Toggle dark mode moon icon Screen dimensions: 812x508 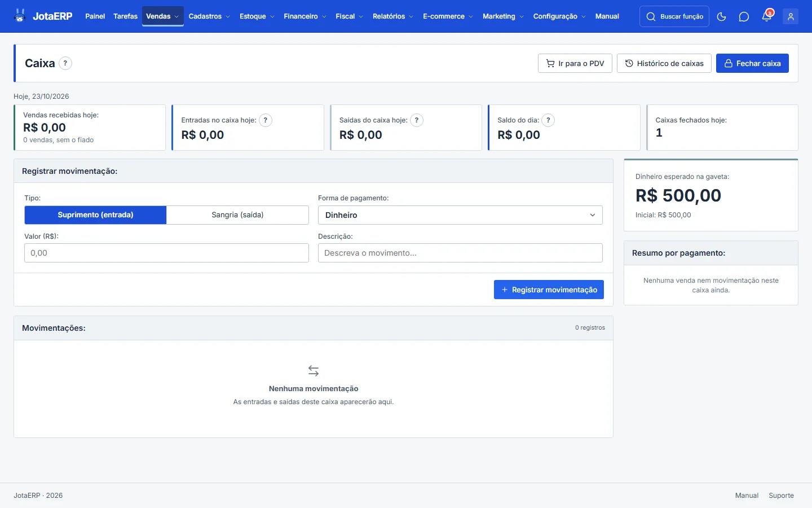click(x=721, y=16)
